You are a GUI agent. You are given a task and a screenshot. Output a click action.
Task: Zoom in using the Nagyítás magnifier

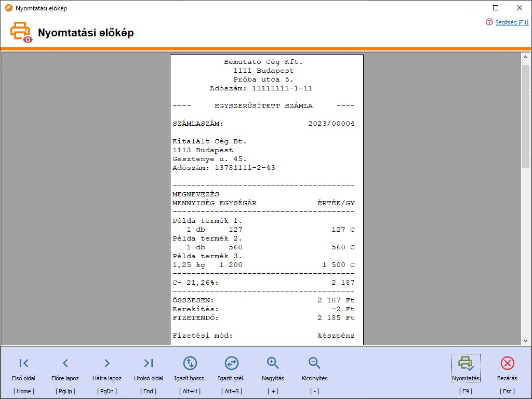point(273,363)
